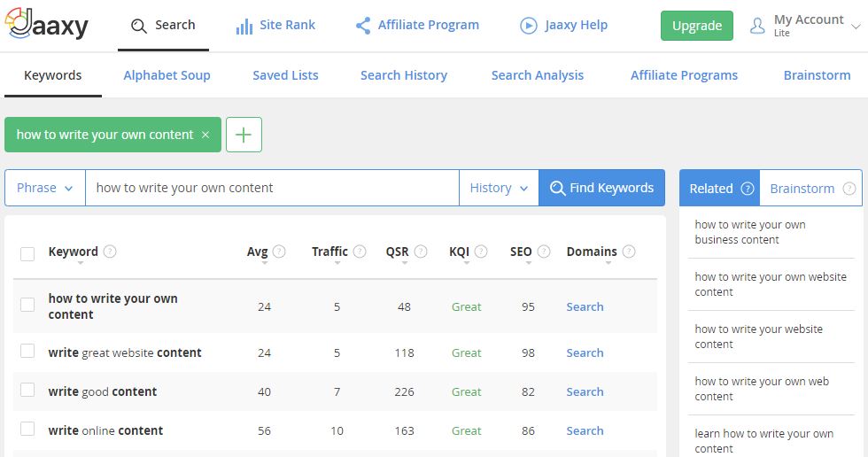Open the Affiliate Program menu item
This screenshot has width=868, height=457.
[x=417, y=26]
